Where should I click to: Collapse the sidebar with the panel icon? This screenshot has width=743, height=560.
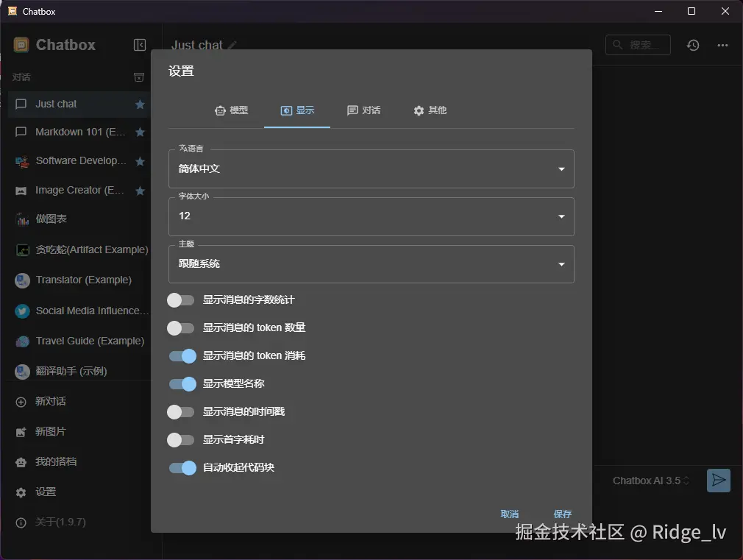139,45
